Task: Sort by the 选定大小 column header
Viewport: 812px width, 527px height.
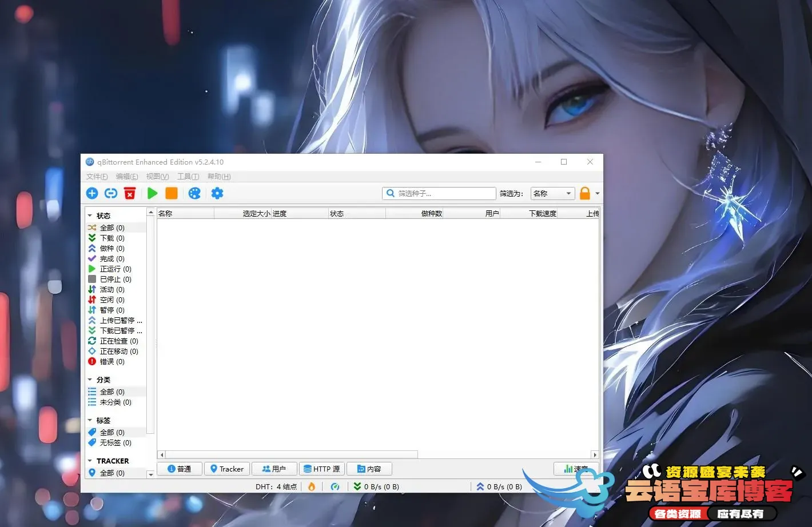Action: 243,213
